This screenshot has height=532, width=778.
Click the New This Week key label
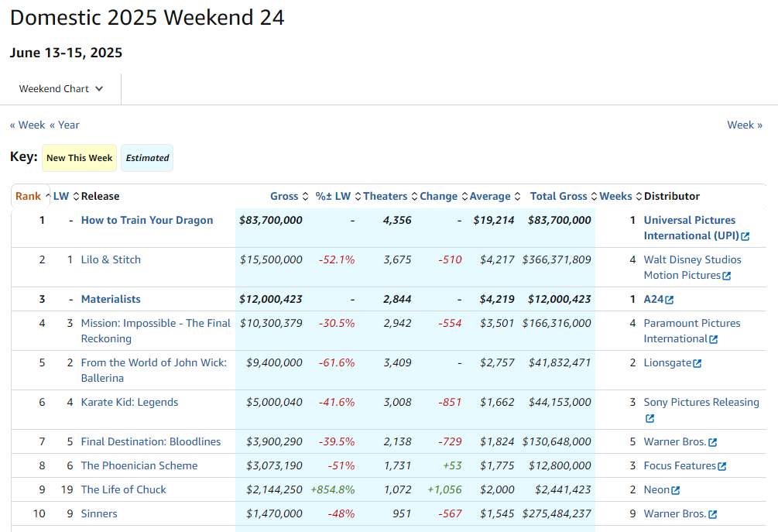pyautogui.click(x=80, y=158)
